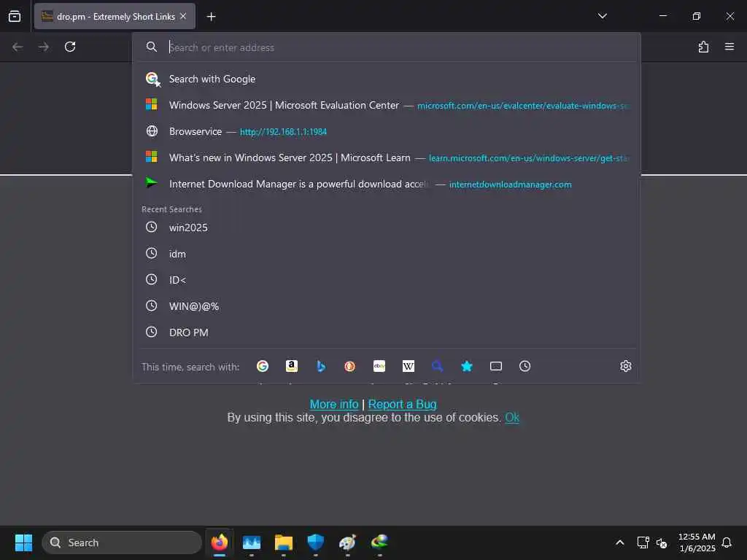This screenshot has height=560, width=747.
Task: Click the muted volume tray icon
Action: (x=662, y=542)
